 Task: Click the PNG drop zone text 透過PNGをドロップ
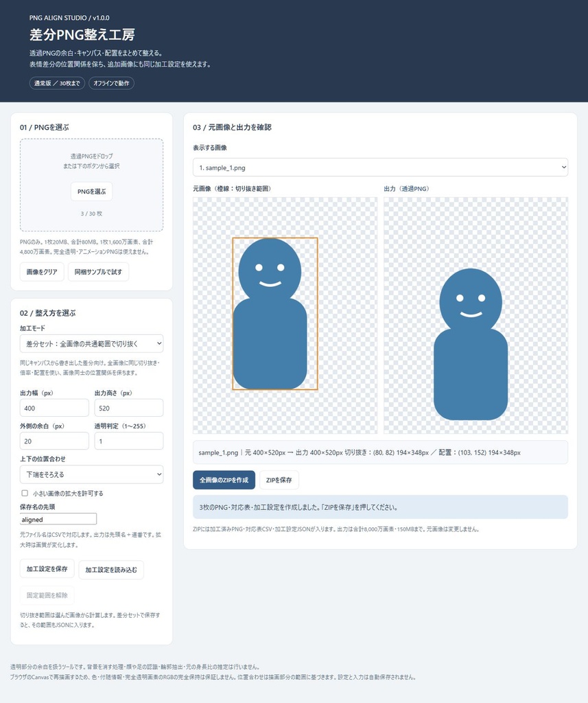pos(91,156)
